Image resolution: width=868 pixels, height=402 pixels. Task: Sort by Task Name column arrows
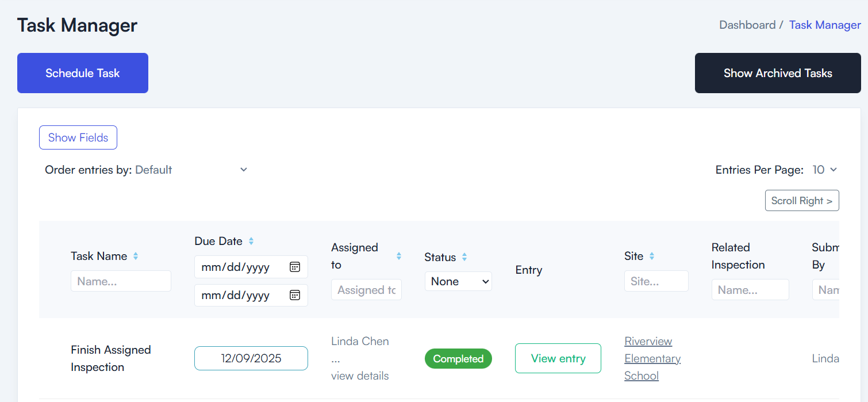[136, 256]
